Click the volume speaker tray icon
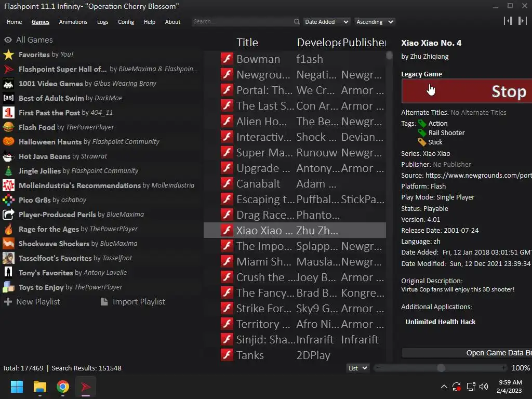This screenshot has width=532, height=399. click(x=484, y=387)
